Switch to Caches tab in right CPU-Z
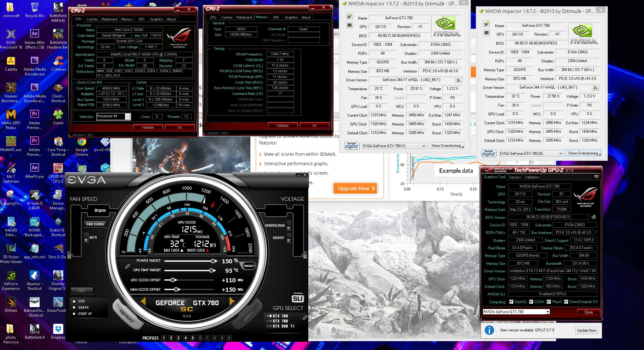Viewport: 644px width, 350px height. [x=227, y=17]
